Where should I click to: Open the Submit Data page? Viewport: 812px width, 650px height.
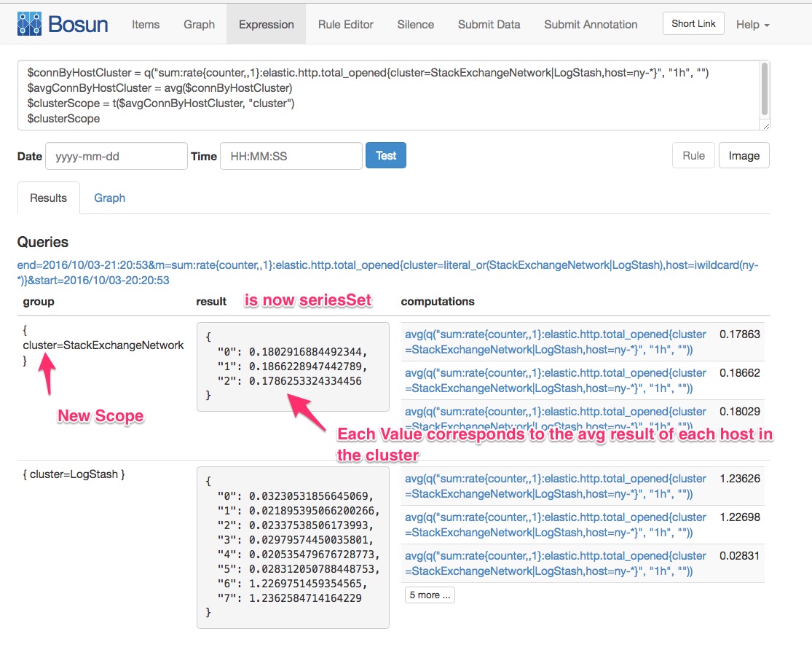pos(489,24)
